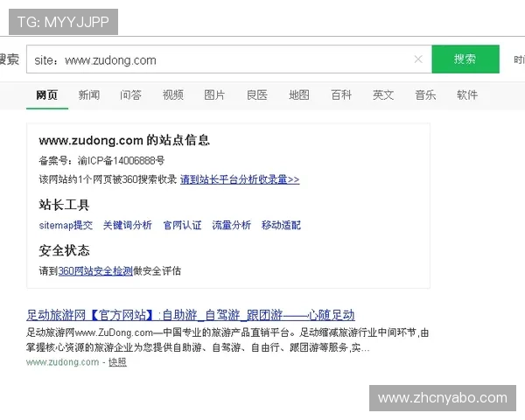Screen dimensions: 525x420
Task: Click the result description starting 足动旅游网www.ZuDong.com
Action: pos(227,340)
